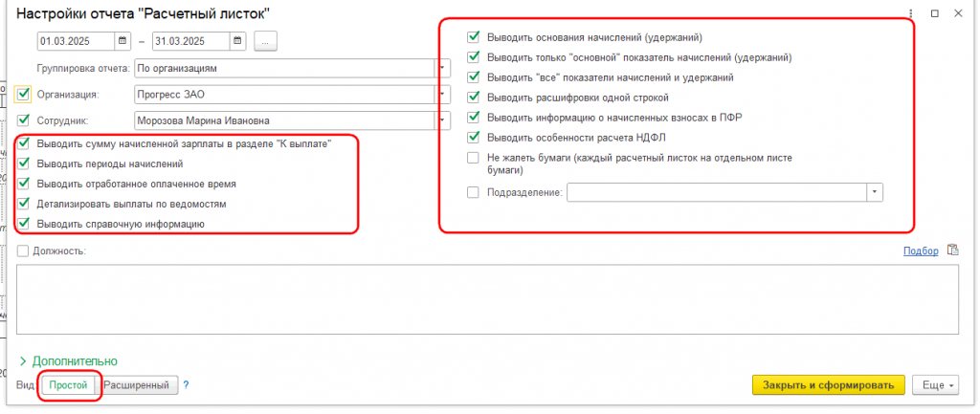The height and width of the screenshot is (414, 980).
Task: Enable the Подразделение checkbox
Action: click(x=473, y=192)
